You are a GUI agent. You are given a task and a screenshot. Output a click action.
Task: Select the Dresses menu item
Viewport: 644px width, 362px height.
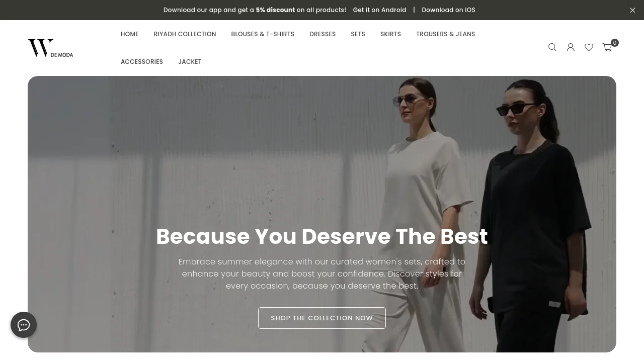tap(323, 34)
